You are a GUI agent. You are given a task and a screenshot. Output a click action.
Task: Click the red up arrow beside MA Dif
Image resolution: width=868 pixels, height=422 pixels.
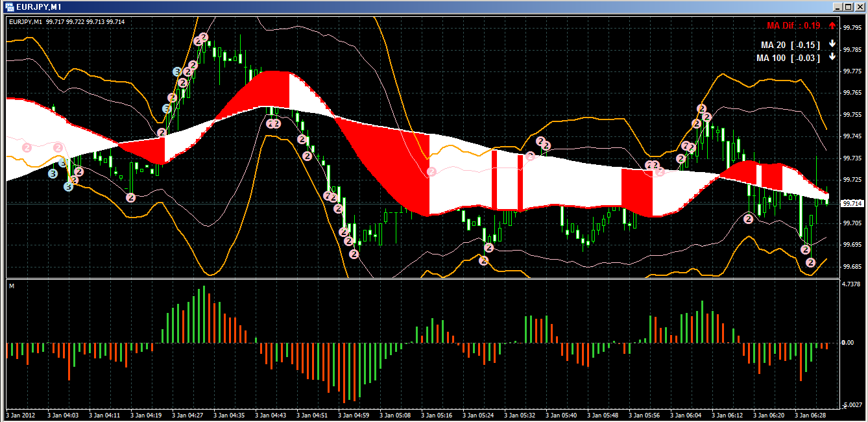(832, 25)
